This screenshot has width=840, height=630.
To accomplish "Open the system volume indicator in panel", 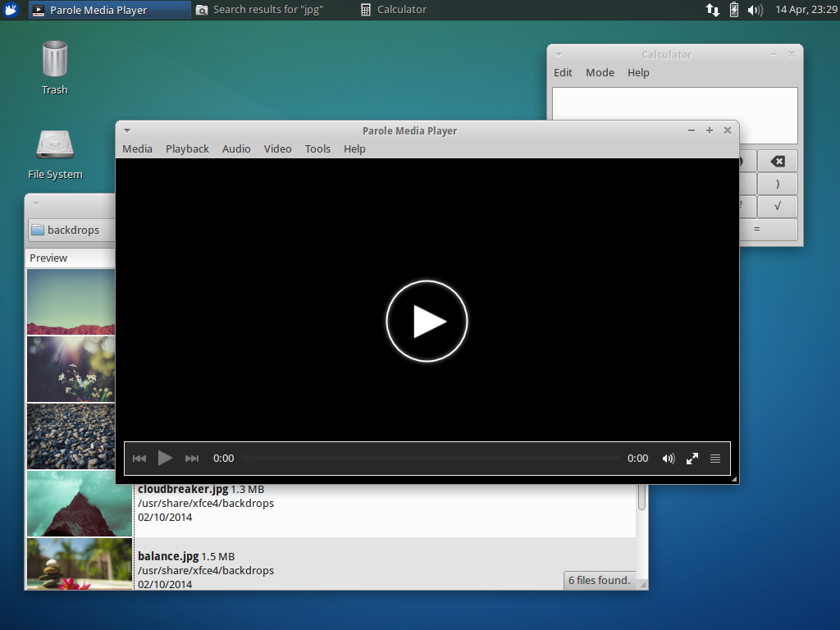I will 755,10.
